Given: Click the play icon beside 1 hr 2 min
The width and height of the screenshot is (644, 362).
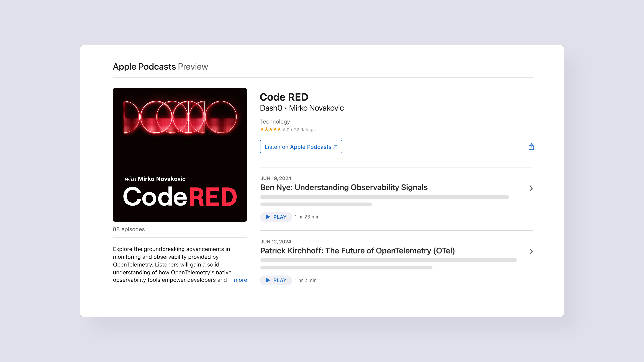Looking at the screenshot, I should point(268,280).
